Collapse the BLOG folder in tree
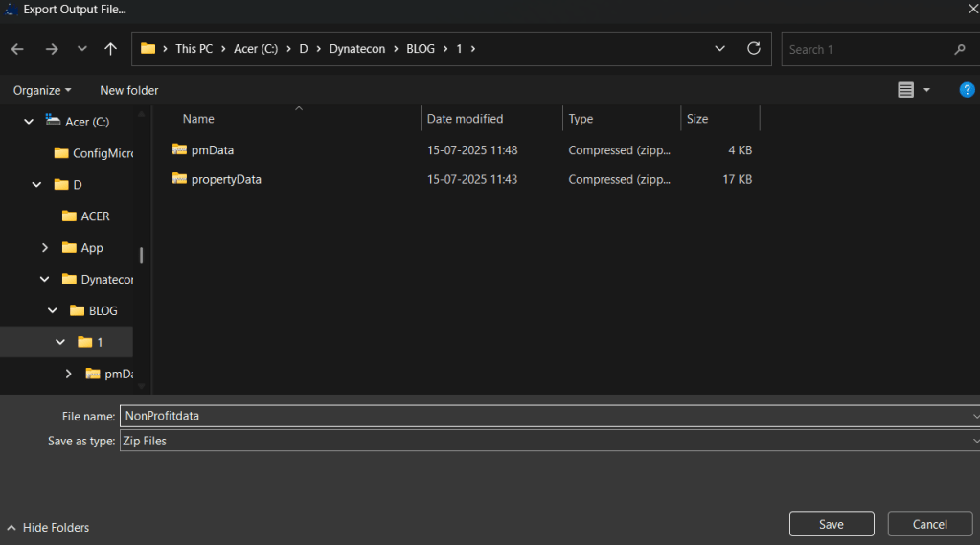 (x=53, y=311)
